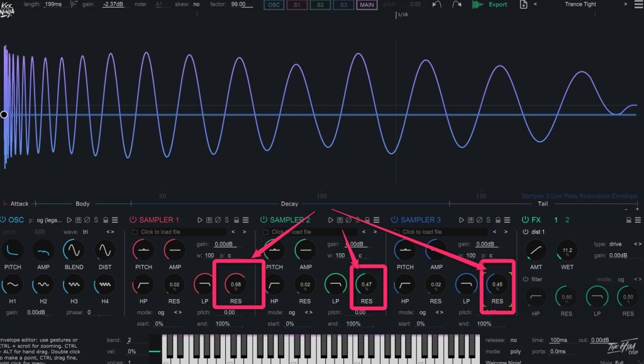Click the OSC BLEND waveform knob
The width and height of the screenshot is (644, 364).
(x=73, y=251)
